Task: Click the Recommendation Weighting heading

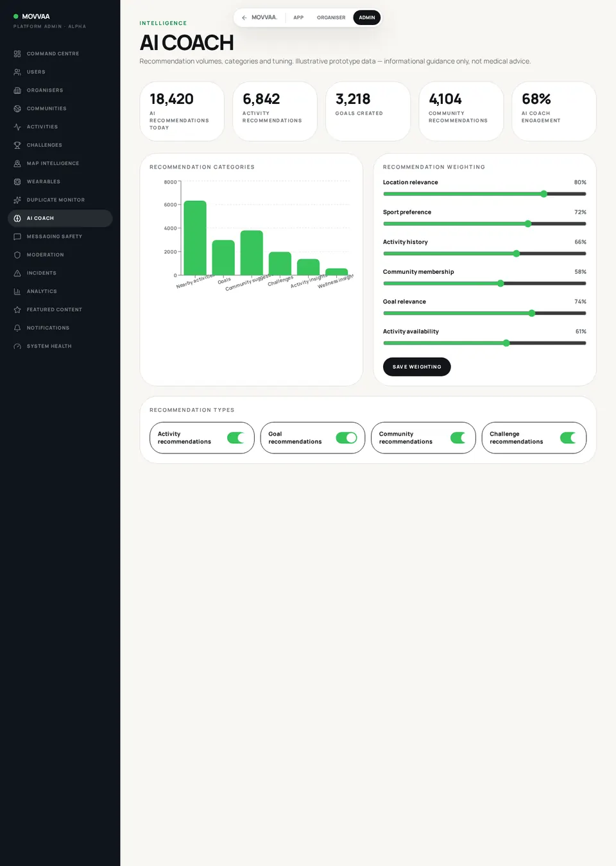Action: (x=434, y=167)
